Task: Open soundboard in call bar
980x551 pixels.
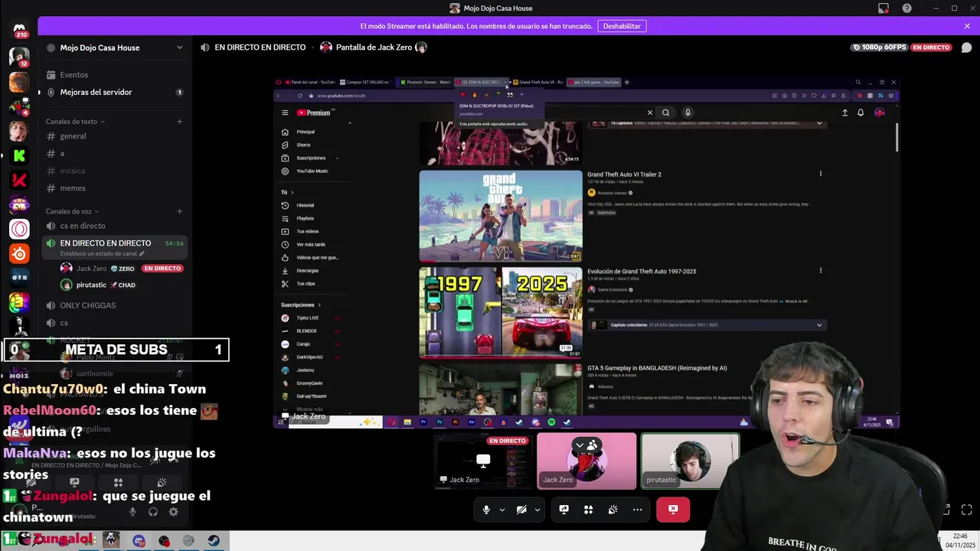Action: [613, 510]
